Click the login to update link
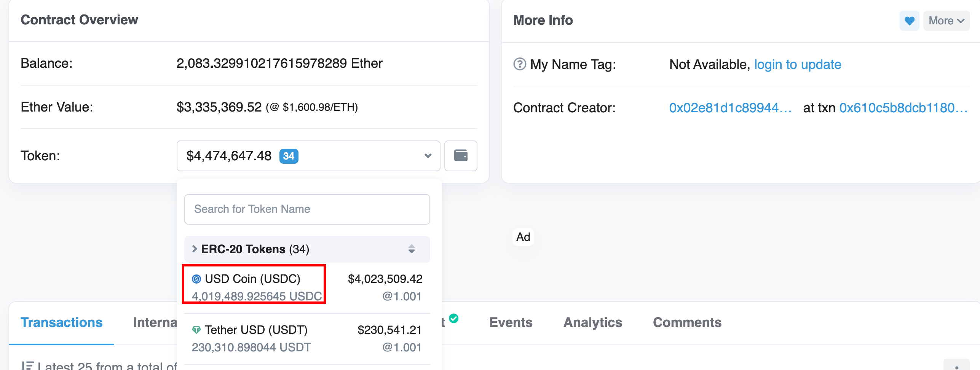The image size is (980, 370). pyautogui.click(x=797, y=64)
